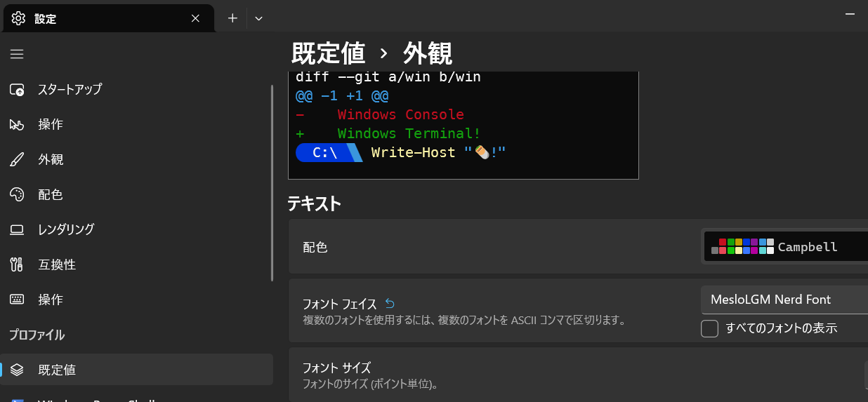Select the 設定 settings tab
The image size is (868, 402).
click(98, 19)
